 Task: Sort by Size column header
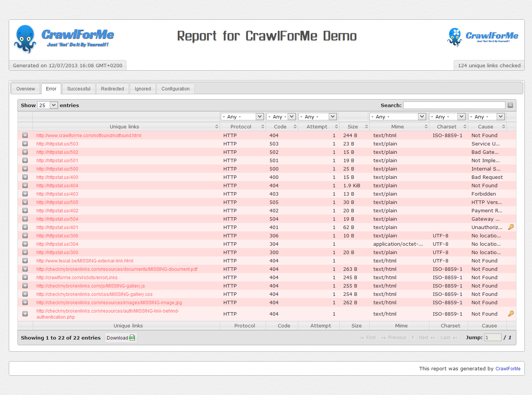[354, 127]
